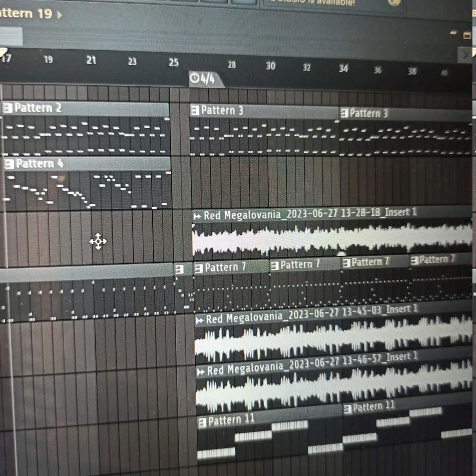Click the unnamed narrow clip icon before Pattern 7
Viewport: 476px width, 476px height.
(x=179, y=269)
